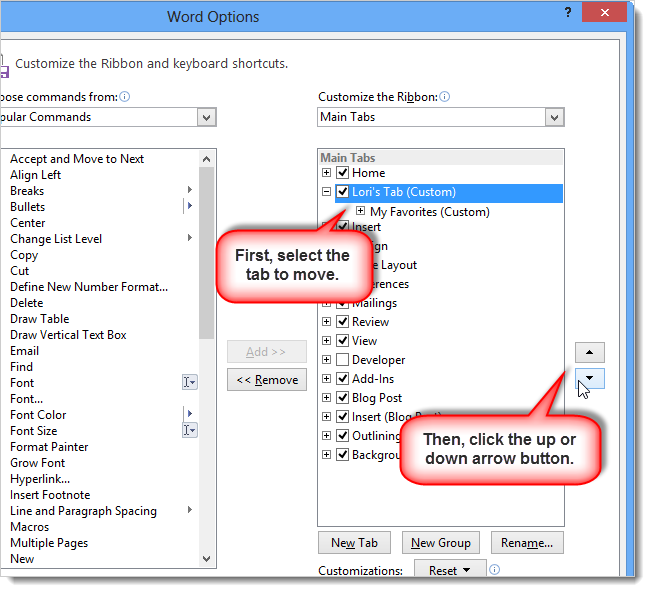
Task: Uncheck the Lori's Tab (Custom) checkbox
Action: 342,192
